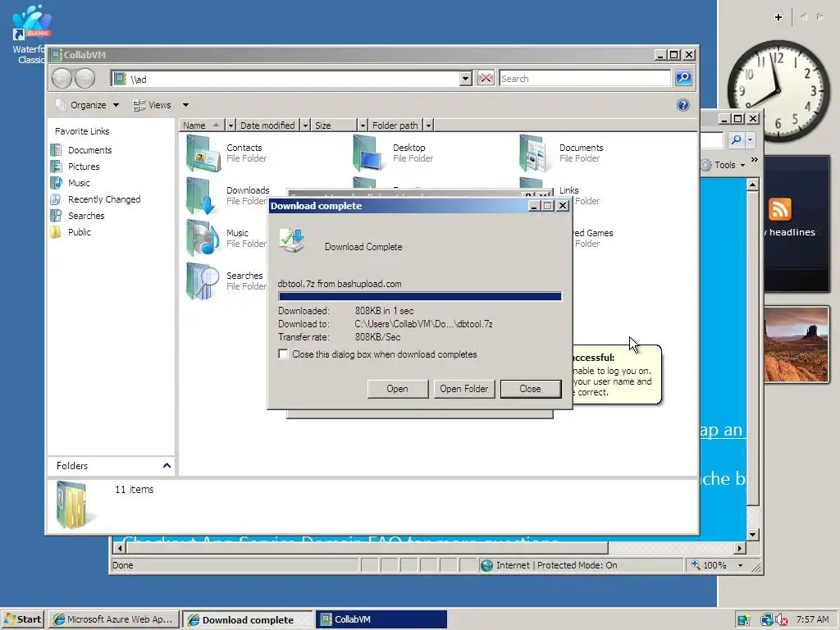Click the explorer Search input field
The image size is (840, 630).
(584, 79)
